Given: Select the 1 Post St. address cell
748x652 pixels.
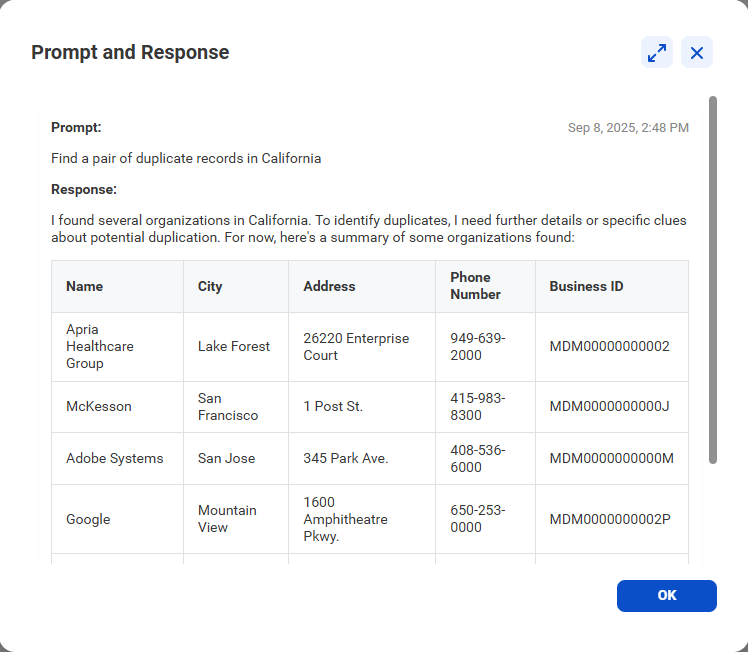Looking at the screenshot, I should point(362,407).
